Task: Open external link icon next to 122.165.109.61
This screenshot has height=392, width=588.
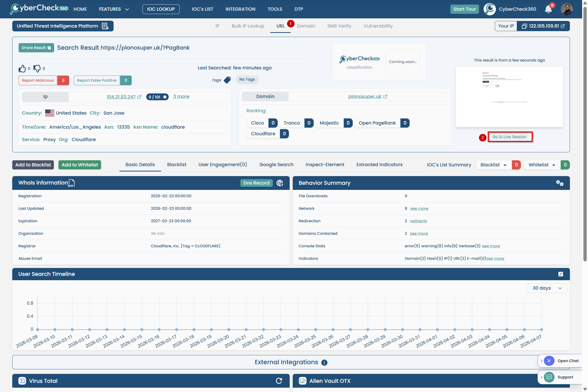Action: point(563,26)
